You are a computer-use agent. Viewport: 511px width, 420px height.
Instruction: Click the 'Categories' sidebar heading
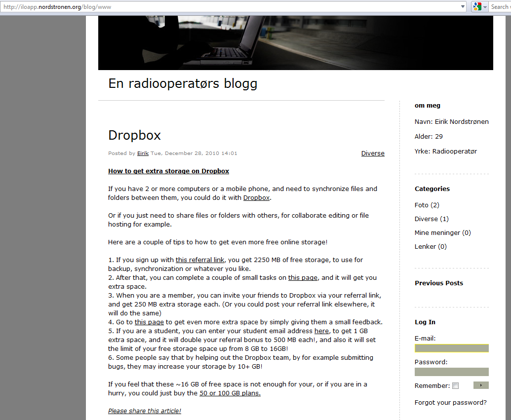pos(432,189)
